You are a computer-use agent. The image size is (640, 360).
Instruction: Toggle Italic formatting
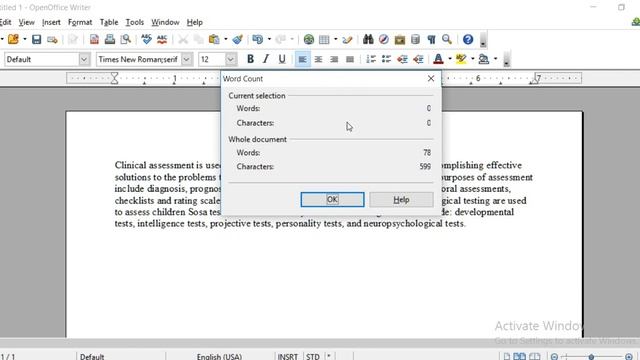click(x=266, y=59)
